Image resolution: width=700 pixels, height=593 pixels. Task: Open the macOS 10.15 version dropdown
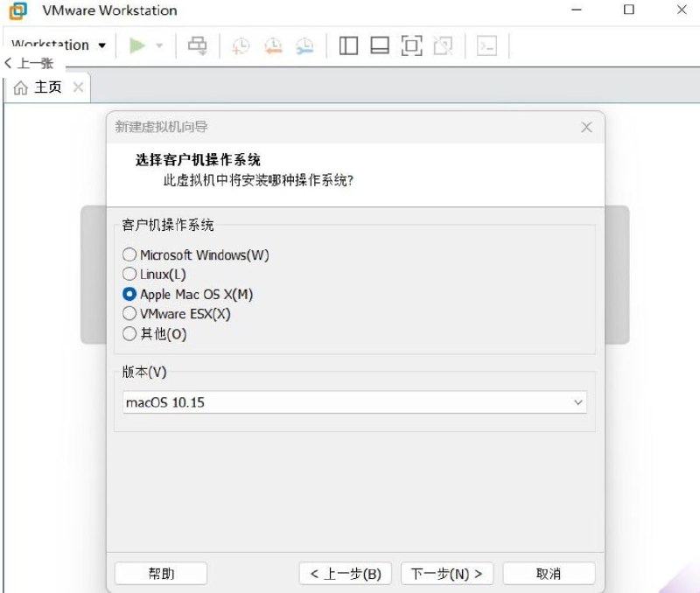coord(354,402)
